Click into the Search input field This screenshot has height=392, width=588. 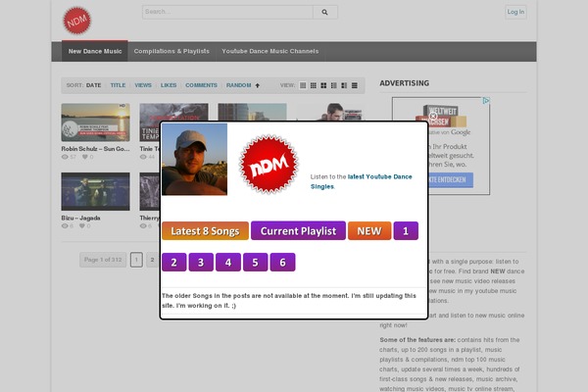coord(227,12)
